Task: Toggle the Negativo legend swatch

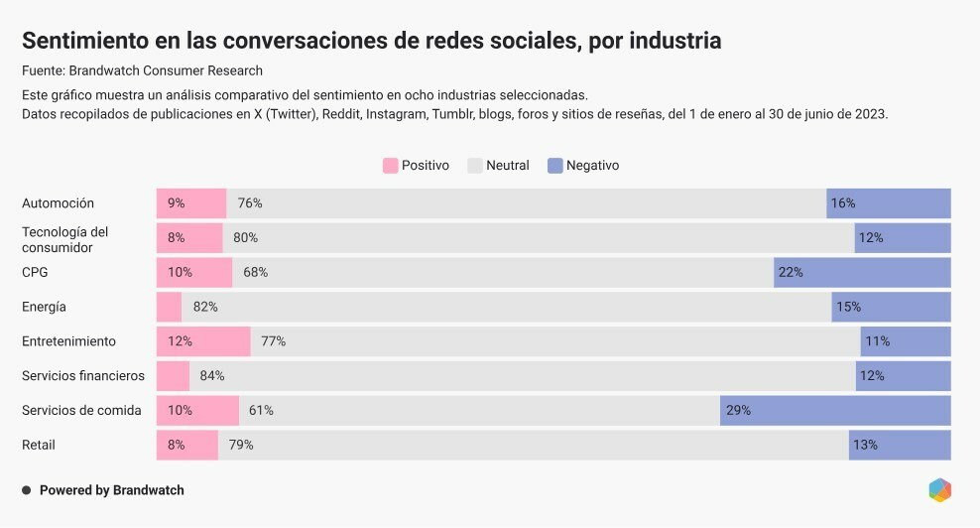Action: click(x=554, y=166)
